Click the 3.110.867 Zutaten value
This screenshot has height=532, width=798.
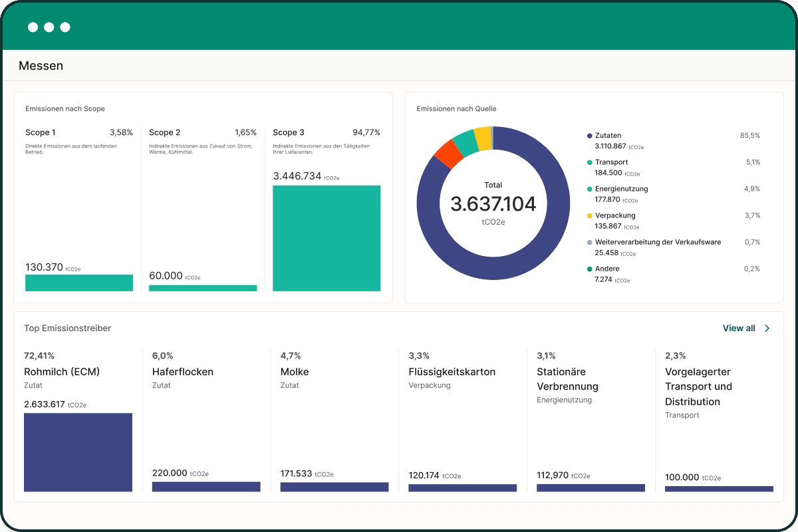610,146
